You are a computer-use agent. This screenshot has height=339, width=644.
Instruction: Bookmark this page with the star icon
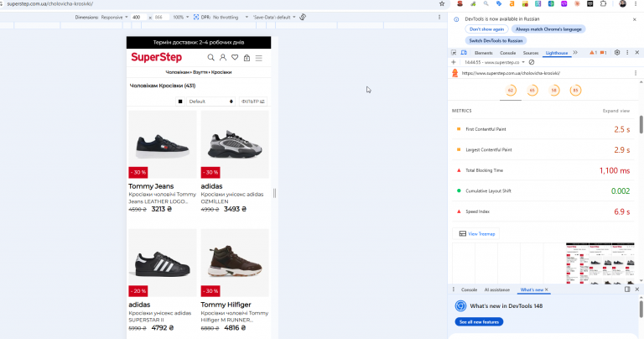(442, 3)
